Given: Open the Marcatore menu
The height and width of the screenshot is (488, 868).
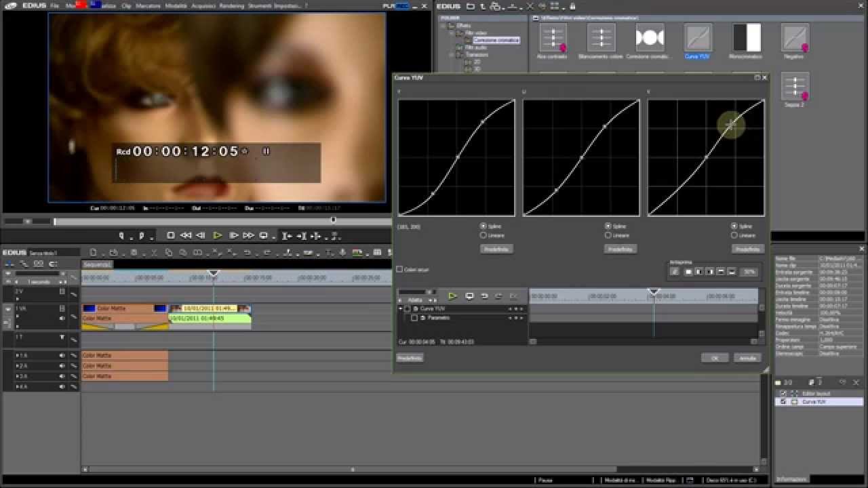Looking at the screenshot, I should coord(148,5).
